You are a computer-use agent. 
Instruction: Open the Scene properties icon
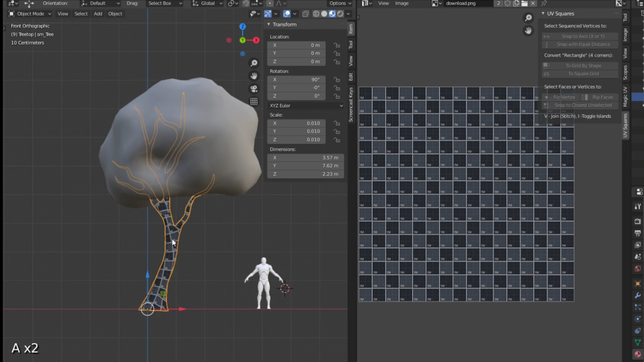[638, 257]
